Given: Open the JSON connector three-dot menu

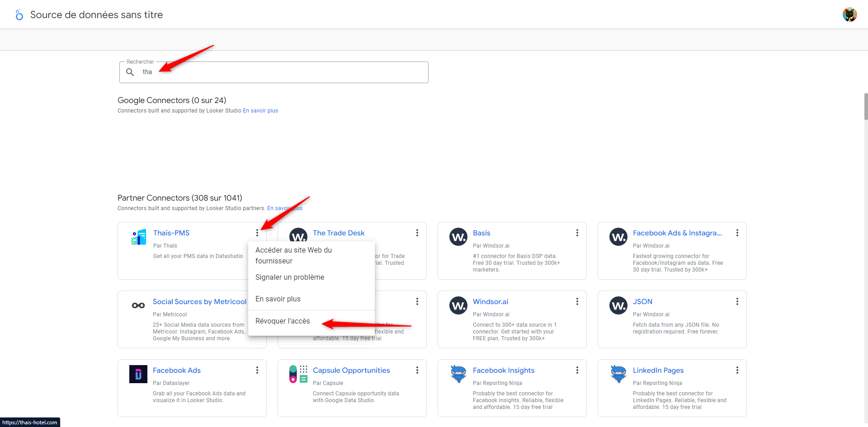Looking at the screenshot, I should pyautogui.click(x=737, y=301).
